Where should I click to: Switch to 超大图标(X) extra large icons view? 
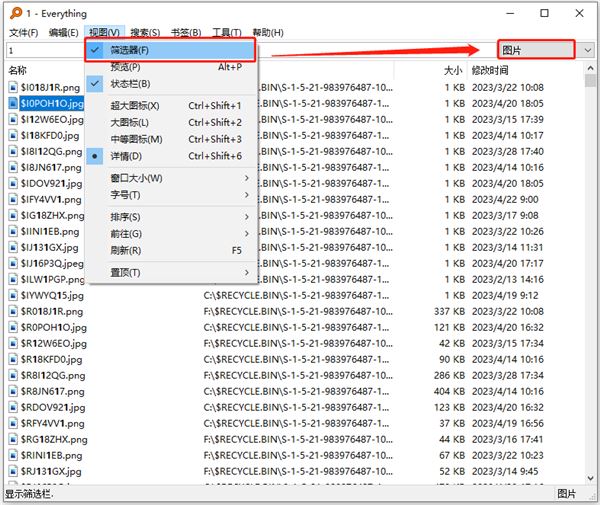pyautogui.click(x=170, y=106)
